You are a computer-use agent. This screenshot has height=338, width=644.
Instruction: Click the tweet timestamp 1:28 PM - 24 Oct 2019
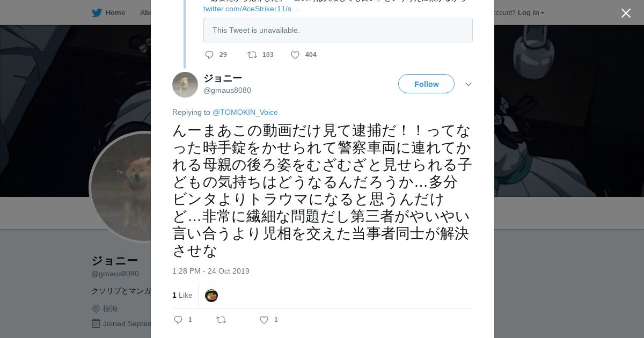[x=211, y=271]
